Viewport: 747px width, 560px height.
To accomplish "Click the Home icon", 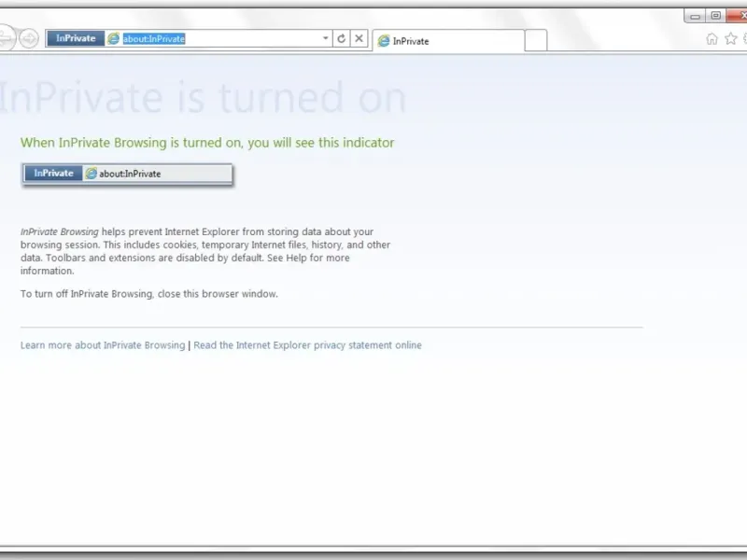I will [x=712, y=39].
